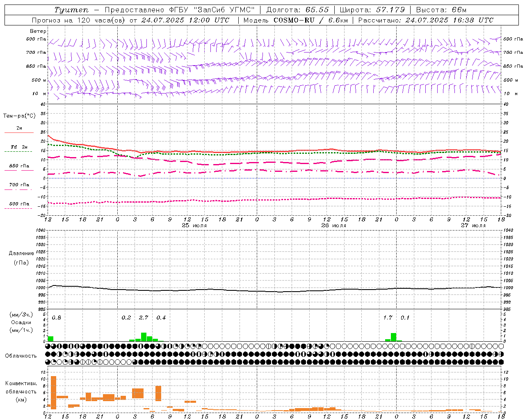525x420 pixels.
Task: Select the "Долгота: 65.55" header entry
Action: tap(298, 10)
